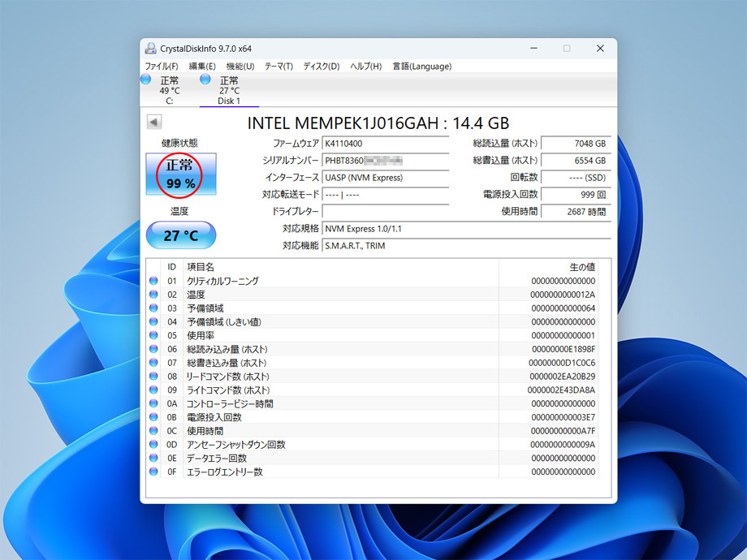Click raw value 00000000000064

pyautogui.click(x=563, y=308)
